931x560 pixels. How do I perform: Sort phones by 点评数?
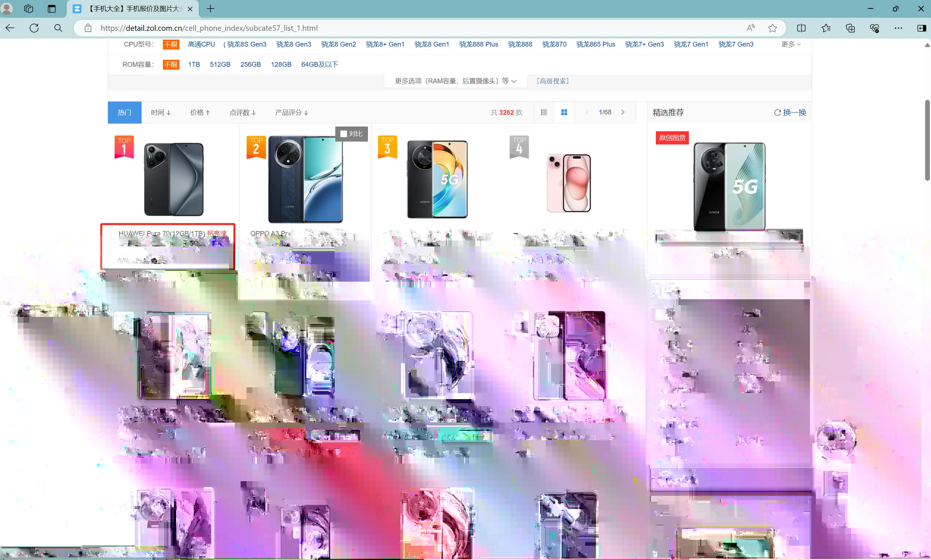tap(243, 113)
